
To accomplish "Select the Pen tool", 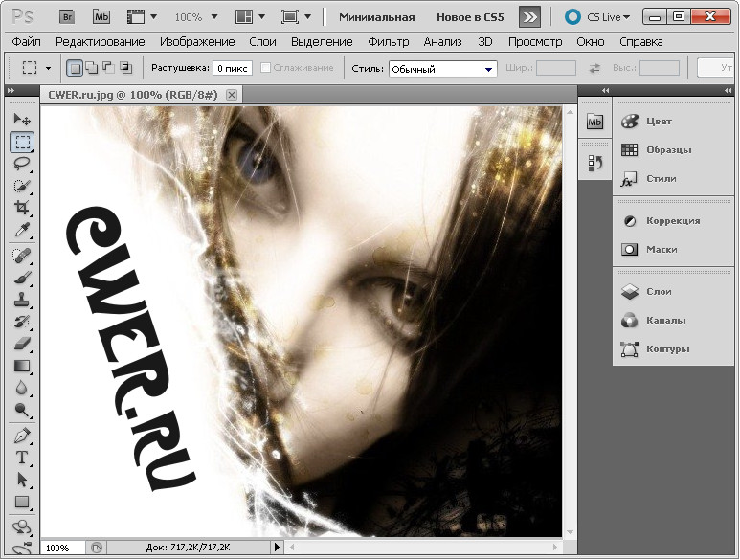I will (x=22, y=435).
